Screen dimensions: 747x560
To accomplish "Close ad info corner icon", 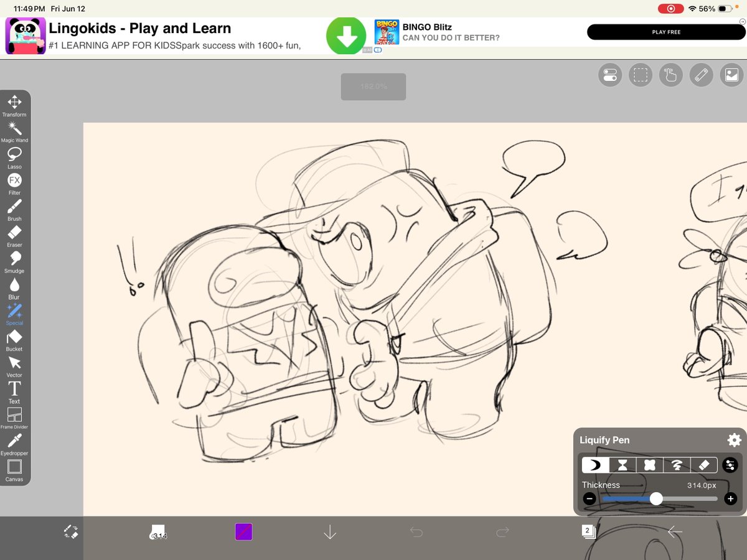I will [743, 21].
